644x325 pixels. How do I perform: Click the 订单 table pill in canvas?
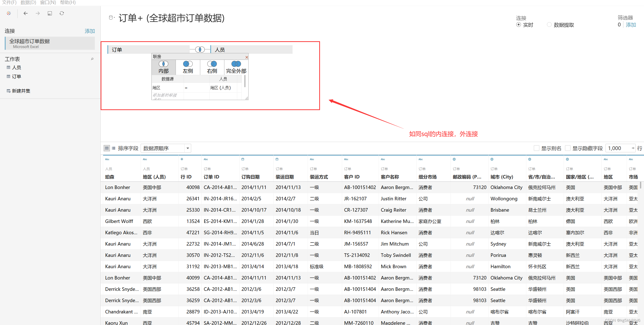tap(148, 50)
